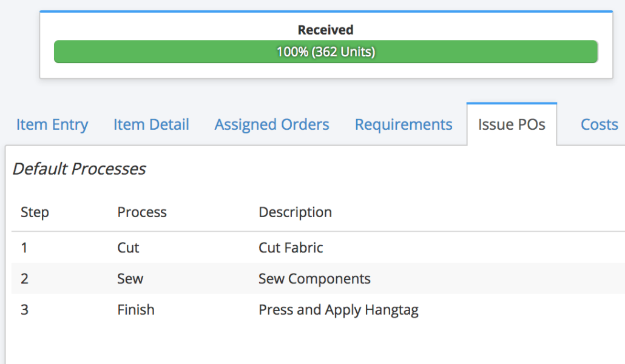
Task: Click step number 1 in the table
Action: 24,248
